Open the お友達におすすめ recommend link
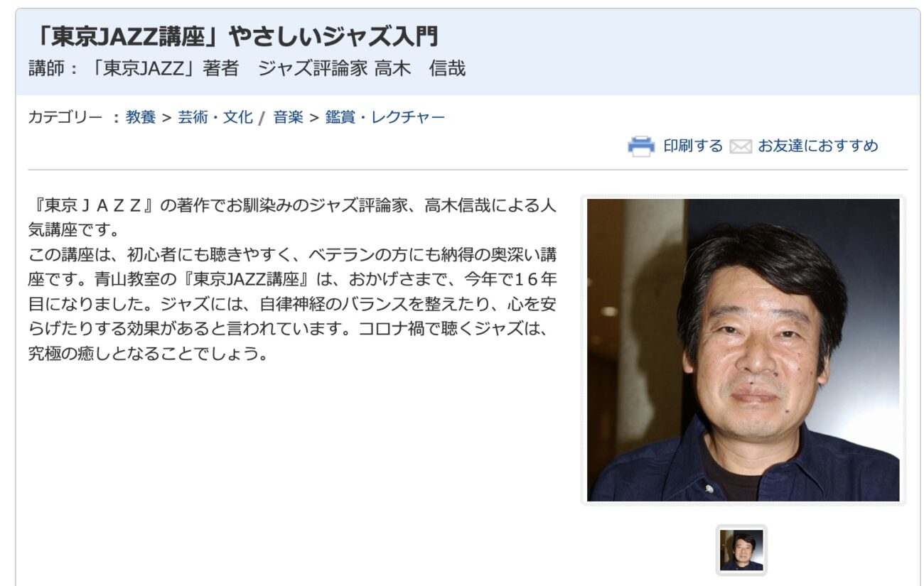This screenshot has width=924, height=586. [817, 146]
